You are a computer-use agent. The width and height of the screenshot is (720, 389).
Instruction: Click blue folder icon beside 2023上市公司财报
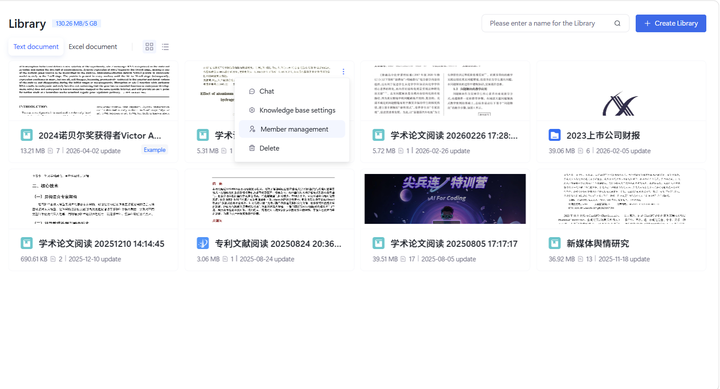click(555, 135)
